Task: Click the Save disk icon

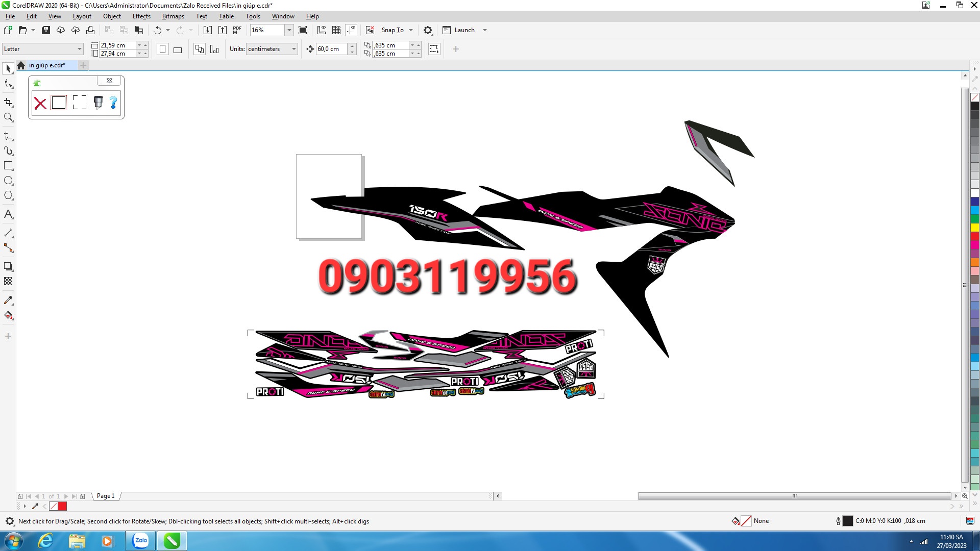Action: point(46,30)
